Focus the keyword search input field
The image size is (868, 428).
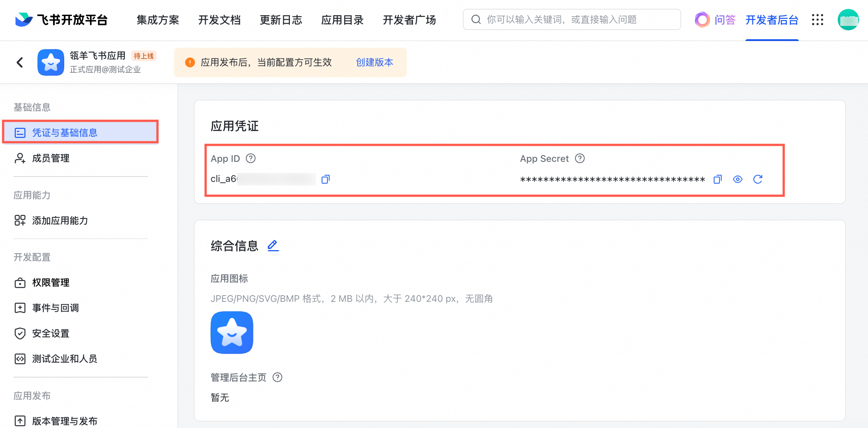coord(572,20)
